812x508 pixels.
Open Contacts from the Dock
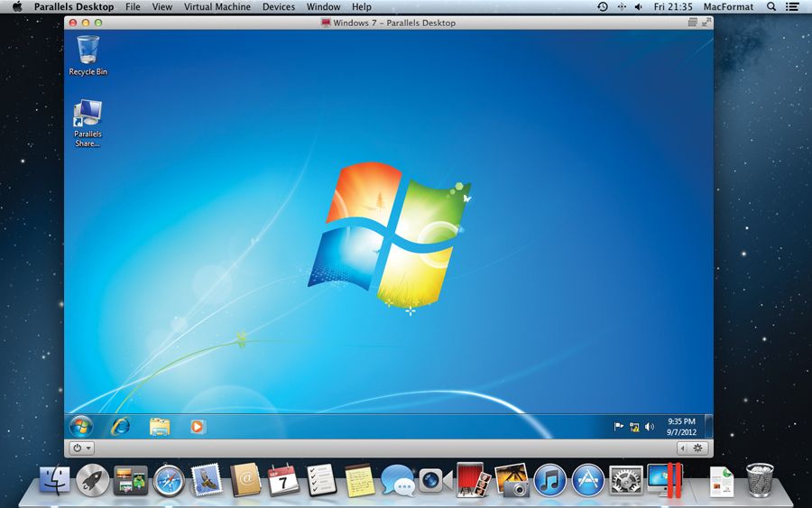pos(245,479)
